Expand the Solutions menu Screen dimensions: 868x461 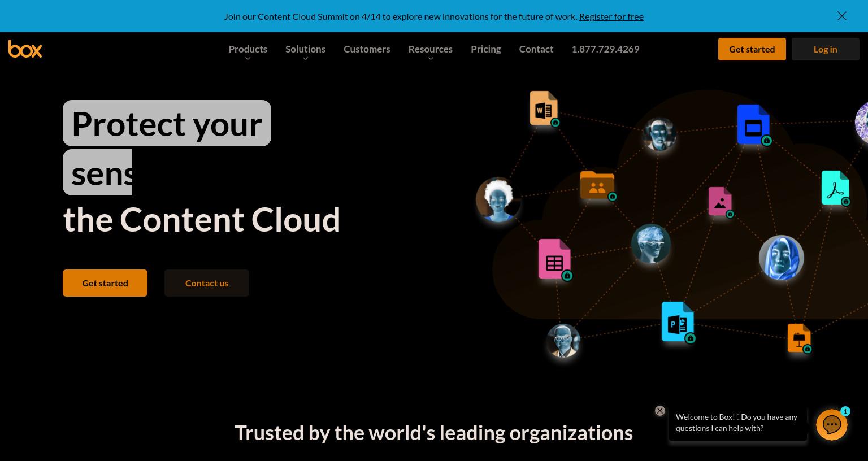305,49
